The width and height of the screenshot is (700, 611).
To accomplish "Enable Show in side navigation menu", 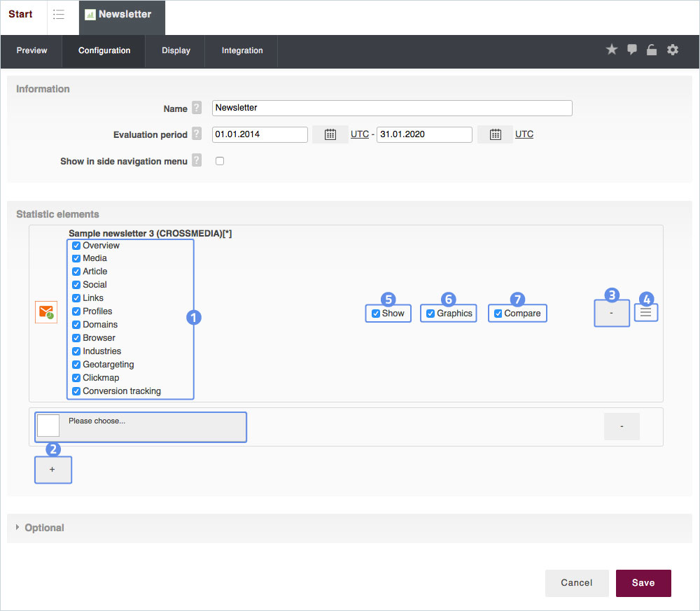I will point(220,161).
